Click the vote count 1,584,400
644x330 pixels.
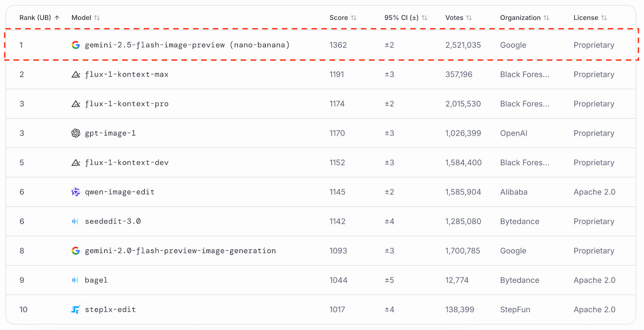tap(464, 163)
